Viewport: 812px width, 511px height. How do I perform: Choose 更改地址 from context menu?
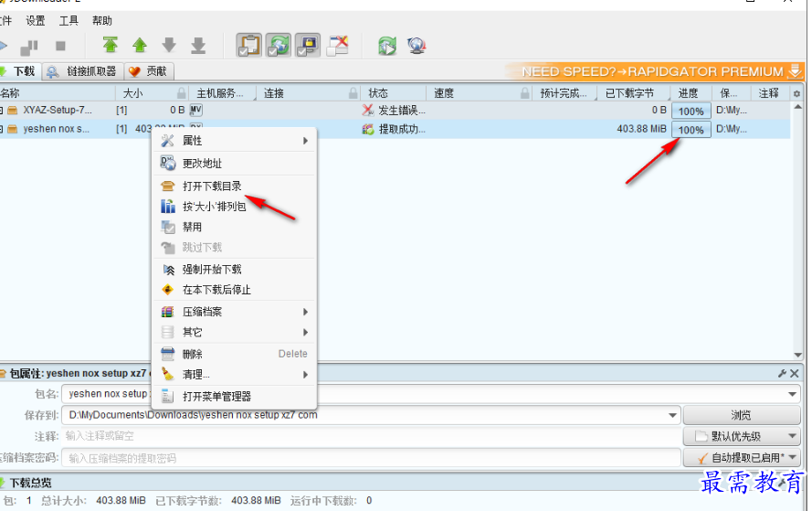click(x=234, y=164)
